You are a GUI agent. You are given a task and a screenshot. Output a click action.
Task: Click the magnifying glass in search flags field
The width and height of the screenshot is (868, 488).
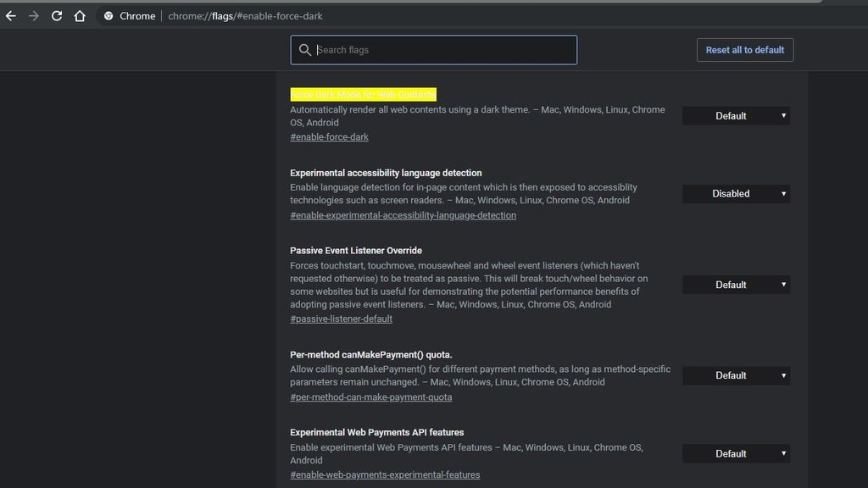coord(305,50)
